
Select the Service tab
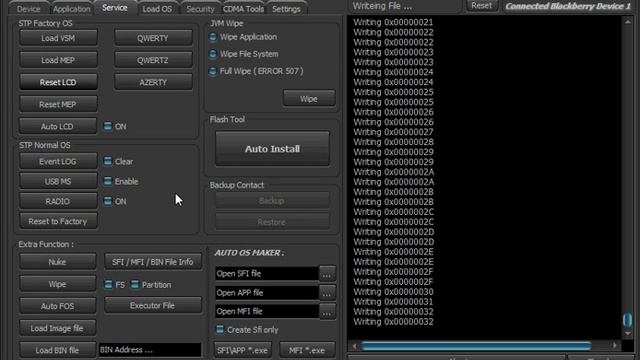pos(115,8)
